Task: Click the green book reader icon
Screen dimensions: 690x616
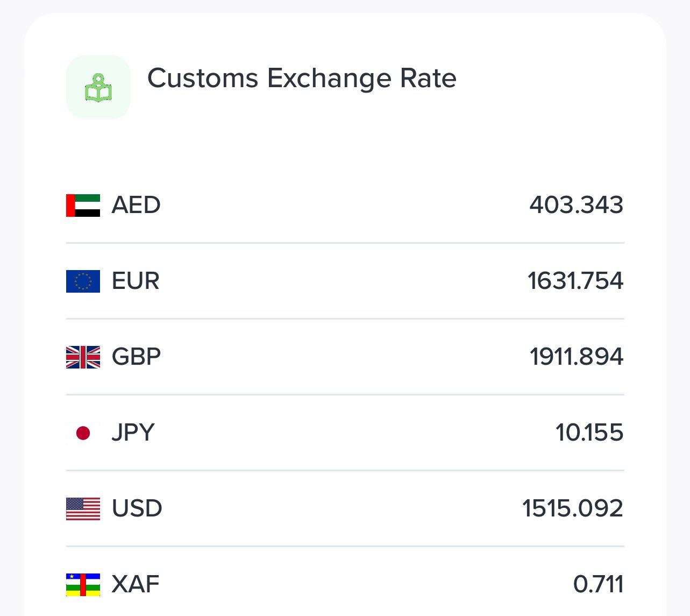Action: pyautogui.click(x=98, y=87)
